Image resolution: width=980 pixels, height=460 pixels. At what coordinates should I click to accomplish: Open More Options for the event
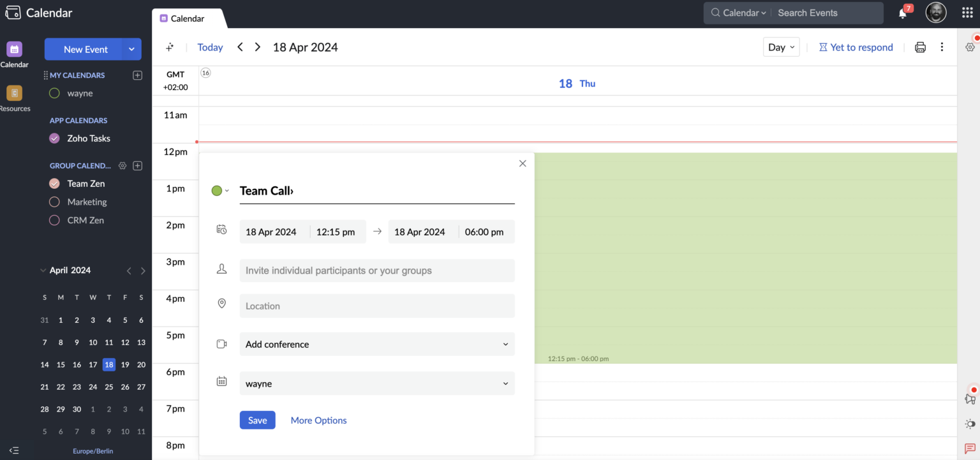pos(318,420)
